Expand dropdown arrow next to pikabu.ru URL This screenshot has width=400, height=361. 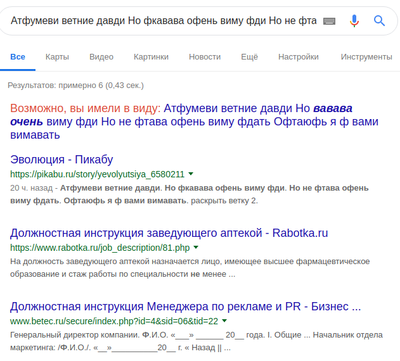pos(191,174)
